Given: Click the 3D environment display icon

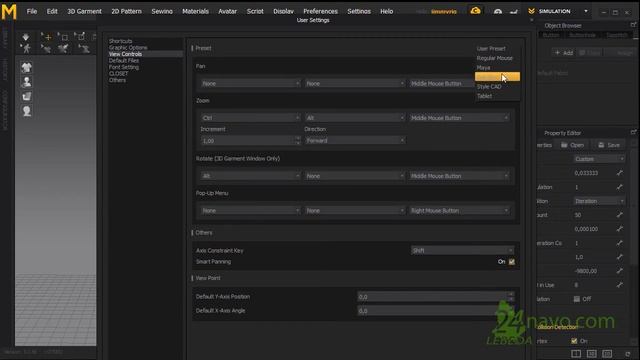Looking at the screenshot, I should tap(27, 97).
